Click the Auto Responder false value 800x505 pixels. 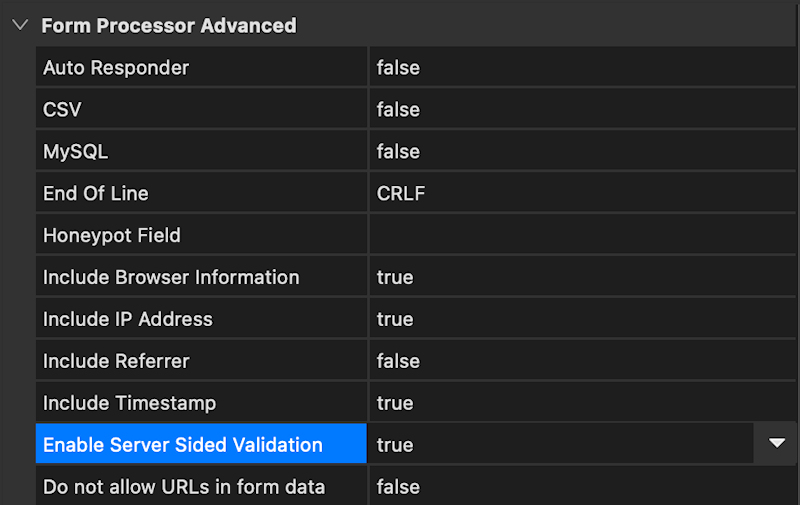click(398, 68)
